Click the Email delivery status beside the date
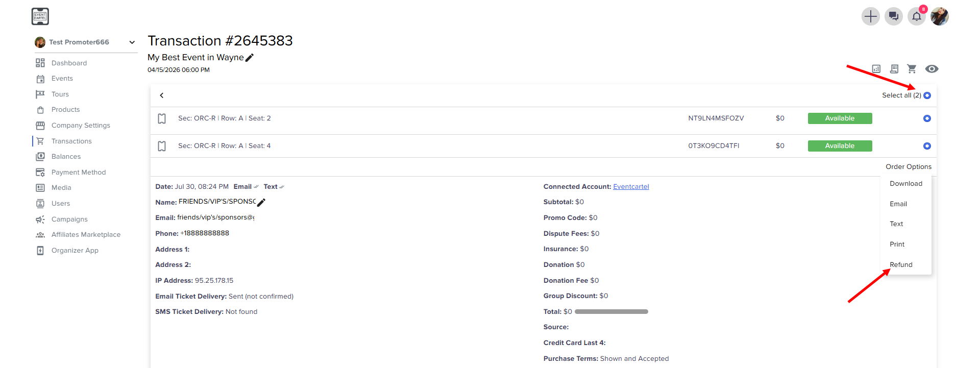Viewport: 980px width, 368px height. [246, 187]
